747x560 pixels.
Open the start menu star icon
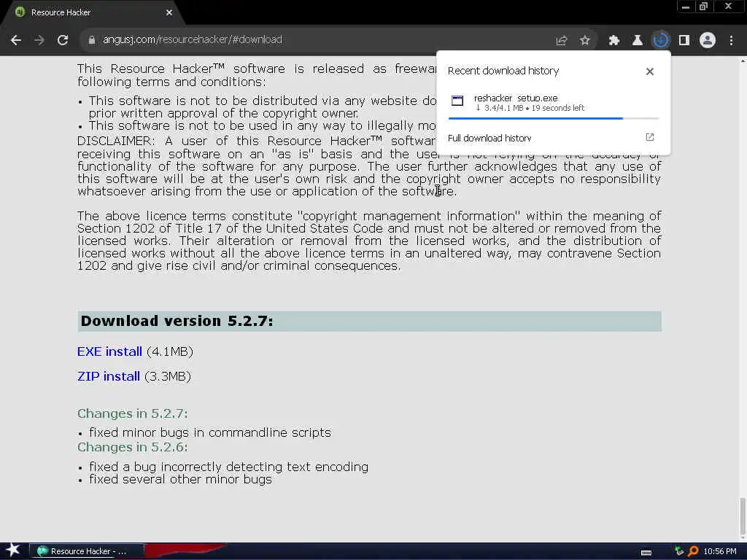[x=13, y=551]
